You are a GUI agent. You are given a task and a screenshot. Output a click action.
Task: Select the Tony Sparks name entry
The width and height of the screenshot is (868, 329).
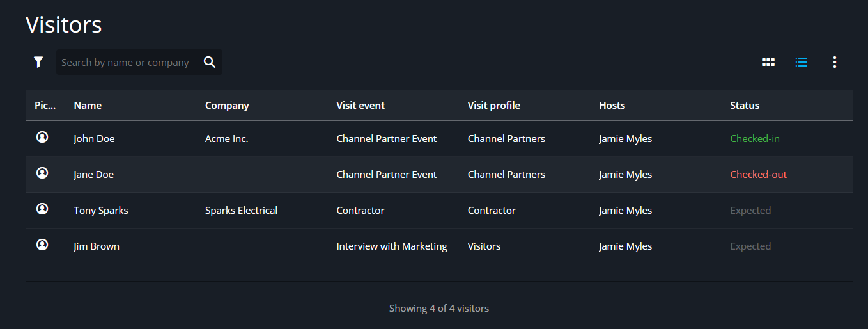(x=101, y=211)
